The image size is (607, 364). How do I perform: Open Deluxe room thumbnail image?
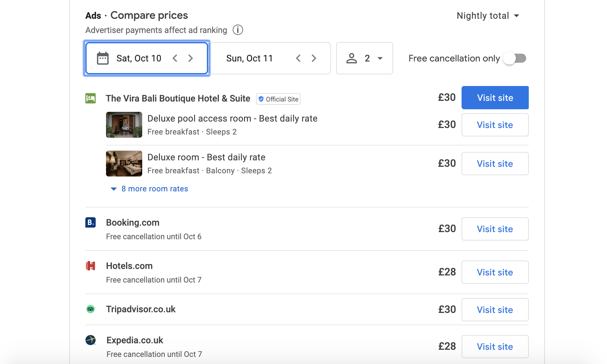tap(124, 164)
